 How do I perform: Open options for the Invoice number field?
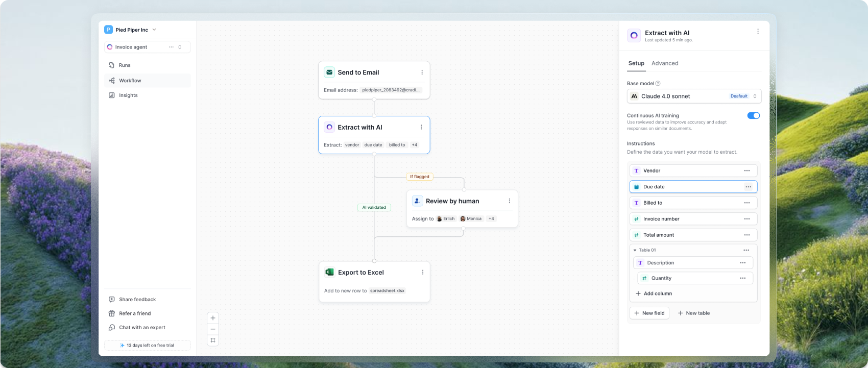click(747, 219)
